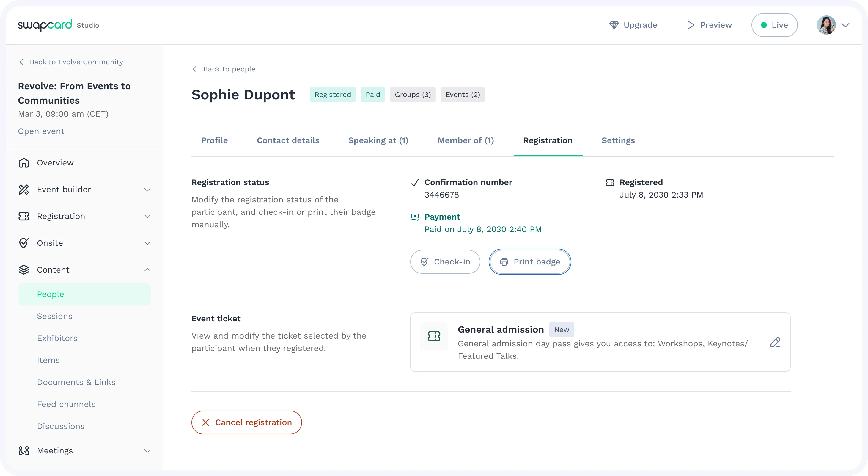Click the text 'Paid on July 8, 2030 2:40 PM'
The image size is (868, 476).
coord(482,229)
